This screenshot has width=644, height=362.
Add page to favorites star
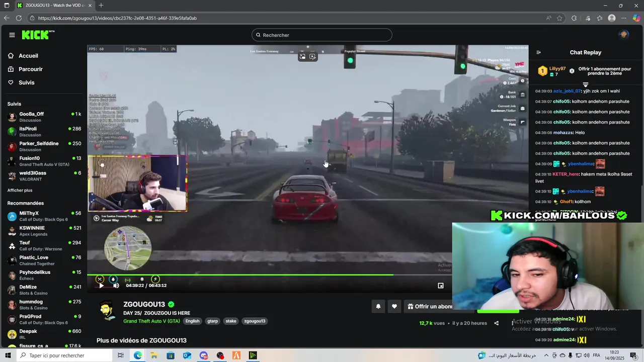[559, 18]
